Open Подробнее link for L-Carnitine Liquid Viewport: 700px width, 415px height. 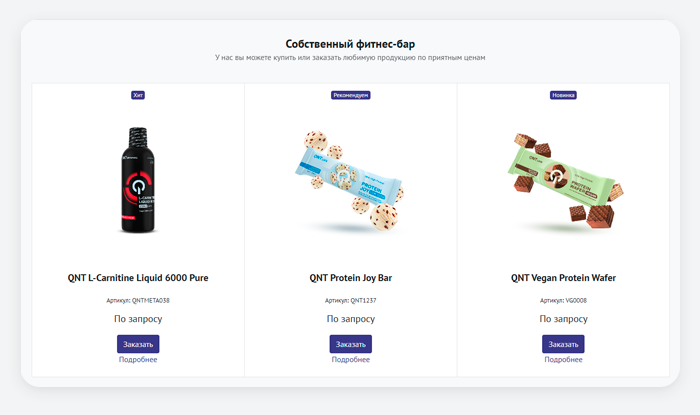[138, 360]
